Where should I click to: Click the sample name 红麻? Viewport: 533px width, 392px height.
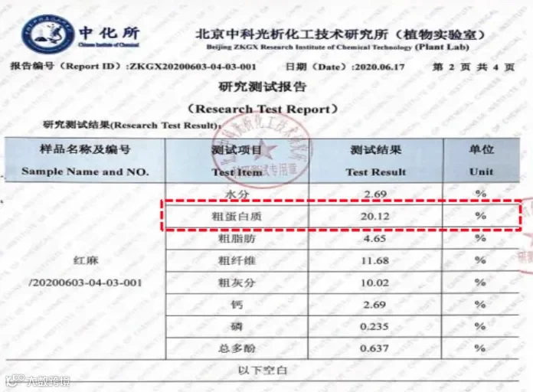click(86, 261)
